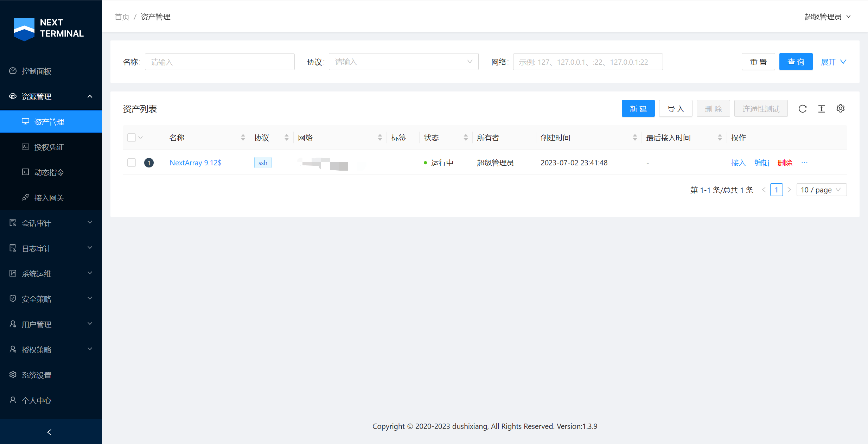Open the table density icon
The height and width of the screenshot is (444, 868).
pyautogui.click(x=821, y=109)
